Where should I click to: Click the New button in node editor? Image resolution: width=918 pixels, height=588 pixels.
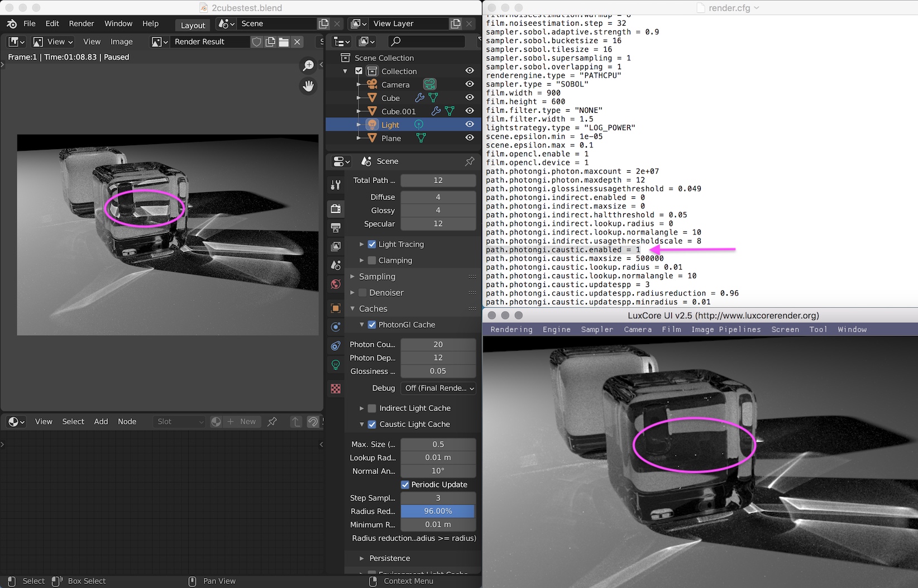242,422
